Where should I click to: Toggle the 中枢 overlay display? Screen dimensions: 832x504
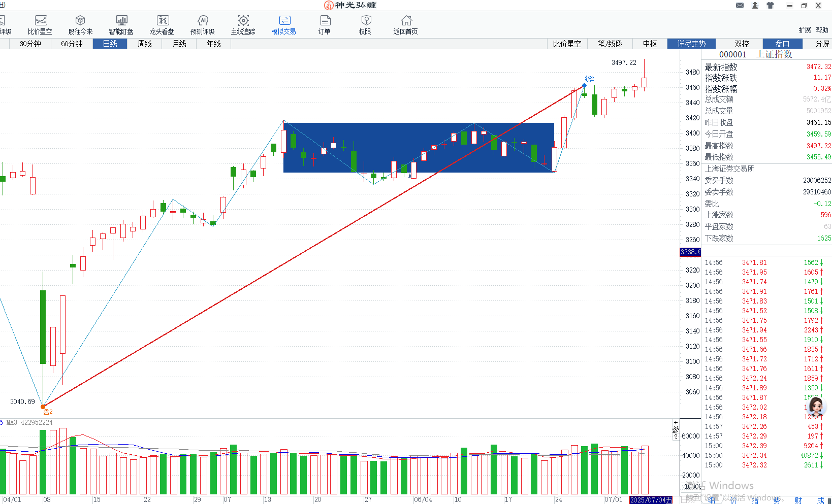(x=650, y=44)
